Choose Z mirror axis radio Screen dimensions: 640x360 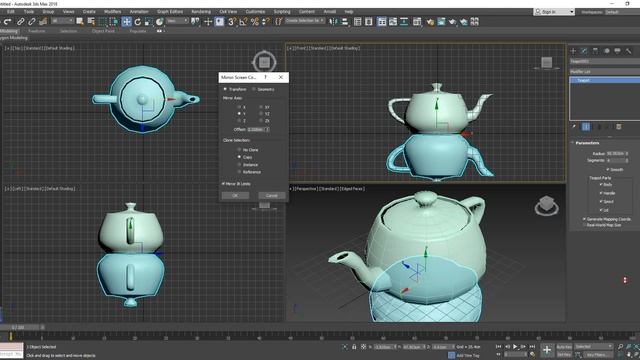tap(239, 121)
